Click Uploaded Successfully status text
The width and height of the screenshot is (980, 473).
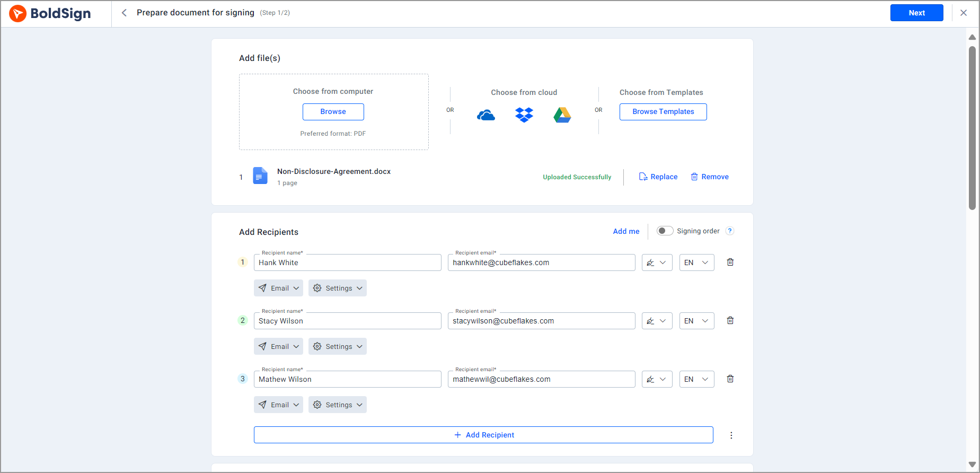pyautogui.click(x=577, y=177)
